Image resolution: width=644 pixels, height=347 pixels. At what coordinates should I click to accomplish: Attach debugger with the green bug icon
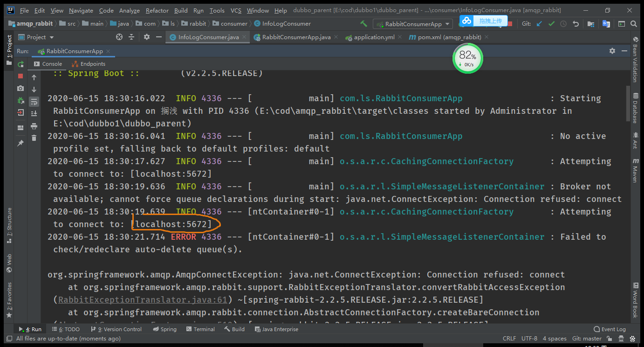click(21, 100)
